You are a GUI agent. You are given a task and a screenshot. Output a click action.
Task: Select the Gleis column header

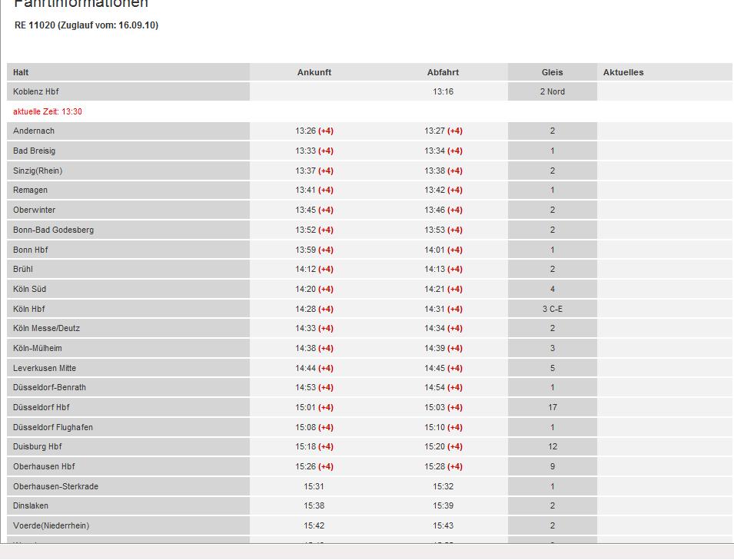tap(552, 72)
